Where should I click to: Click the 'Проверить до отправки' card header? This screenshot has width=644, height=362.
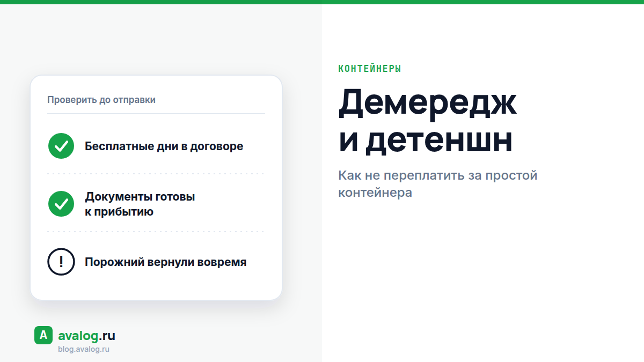click(x=101, y=100)
